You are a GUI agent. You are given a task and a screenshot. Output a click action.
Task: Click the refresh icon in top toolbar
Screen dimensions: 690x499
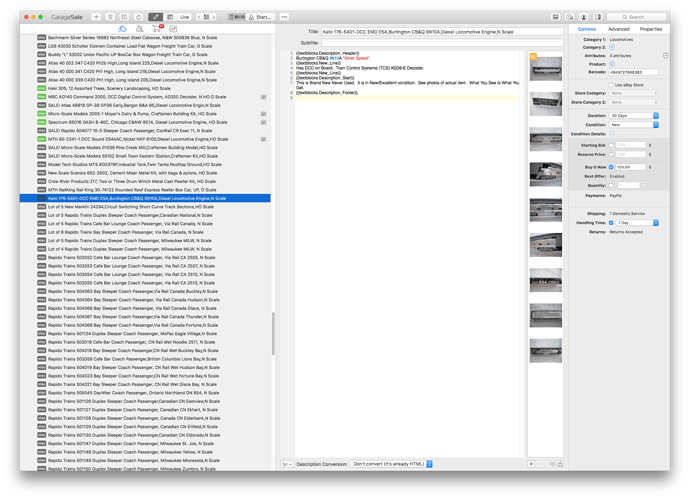pyautogui.click(x=138, y=17)
